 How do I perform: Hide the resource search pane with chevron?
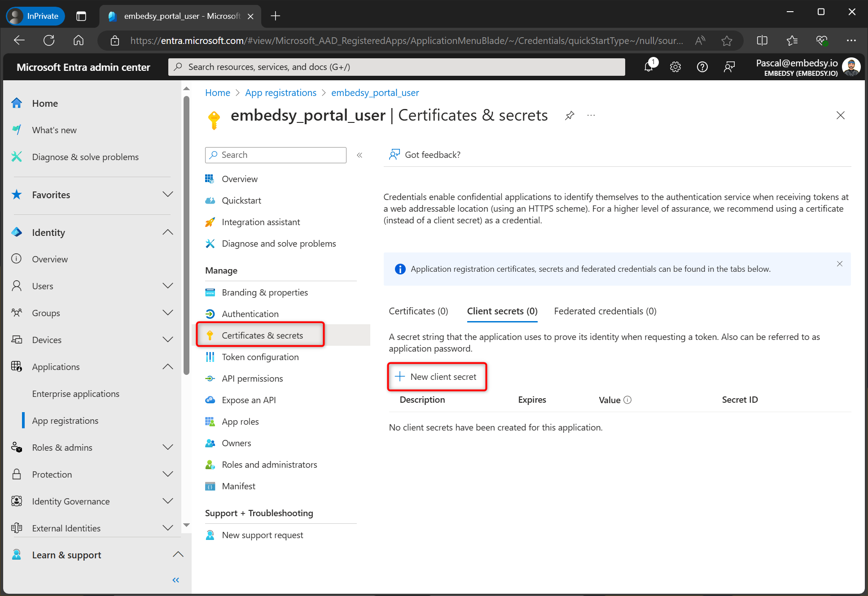[x=359, y=155]
